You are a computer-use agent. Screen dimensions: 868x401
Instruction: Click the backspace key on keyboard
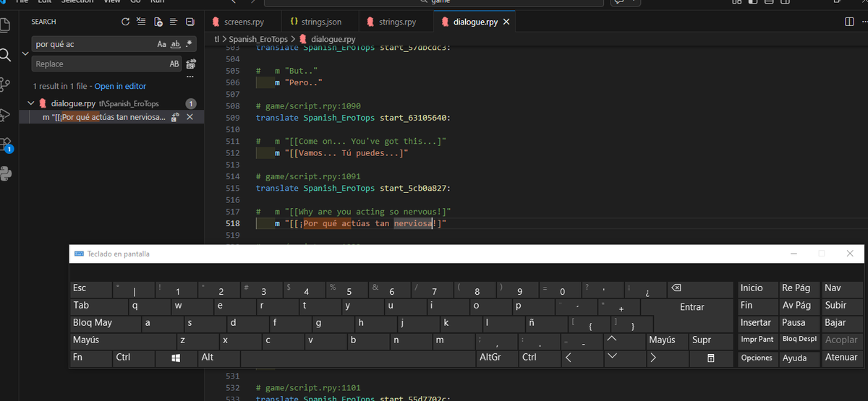tap(698, 289)
